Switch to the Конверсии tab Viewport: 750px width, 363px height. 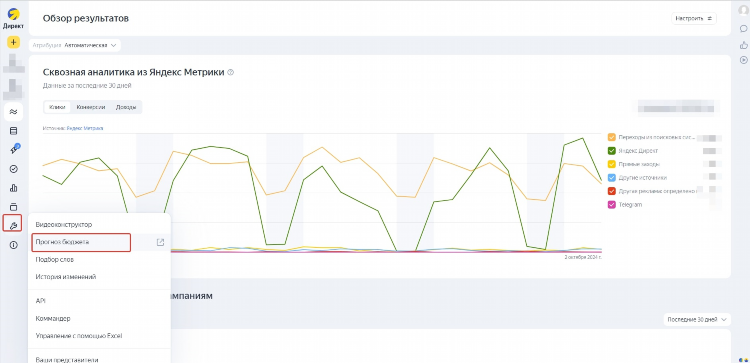[90, 107]
